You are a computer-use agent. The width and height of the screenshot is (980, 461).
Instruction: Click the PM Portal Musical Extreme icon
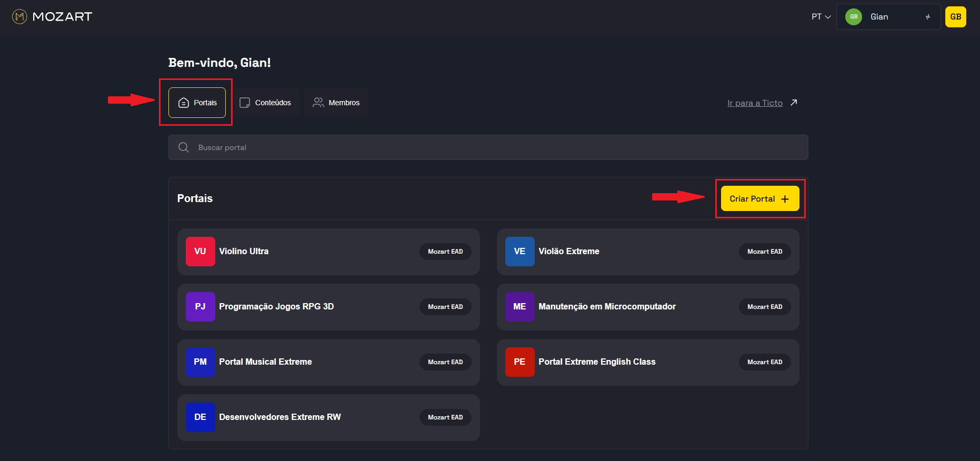tap(200, 362)
